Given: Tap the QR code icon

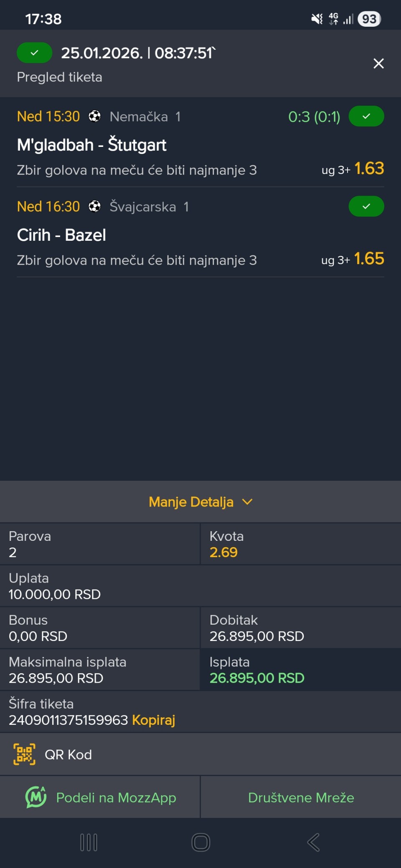Looking at the screenshot, I should [24, 754].
